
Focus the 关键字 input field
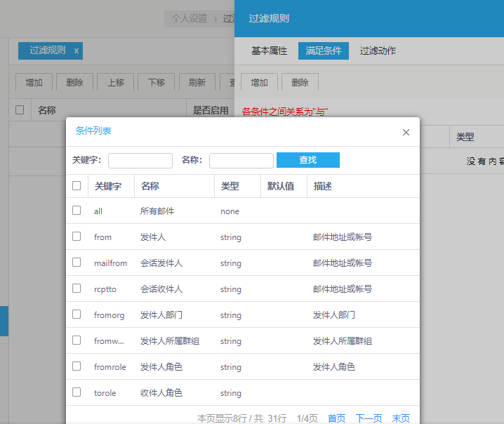(x=140, y=161)
